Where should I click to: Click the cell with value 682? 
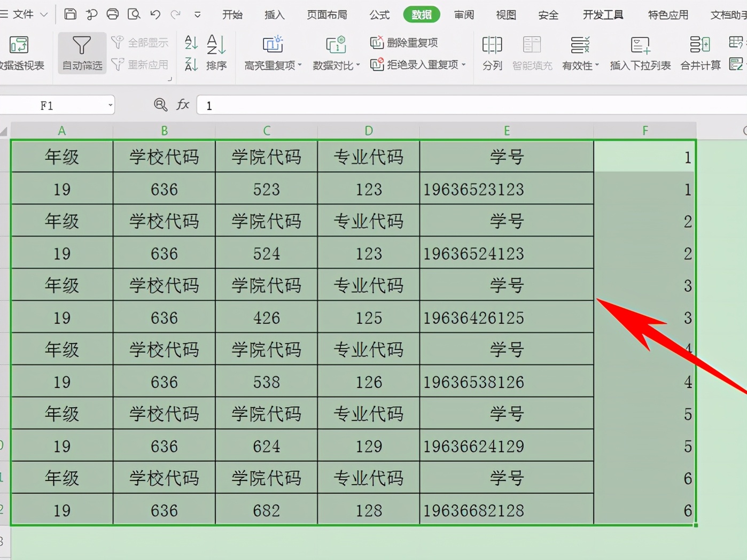point(267,510)
